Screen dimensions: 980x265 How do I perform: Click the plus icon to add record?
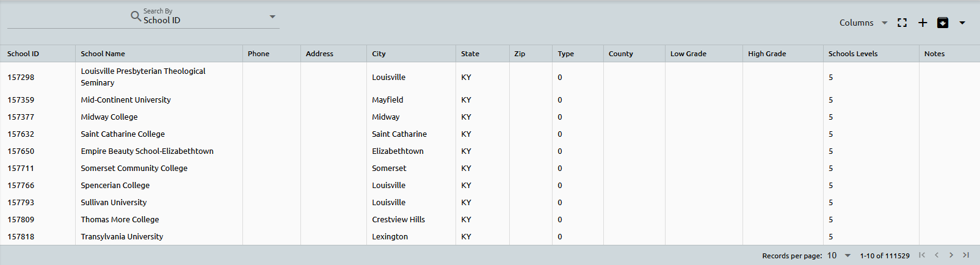(923, 23)
